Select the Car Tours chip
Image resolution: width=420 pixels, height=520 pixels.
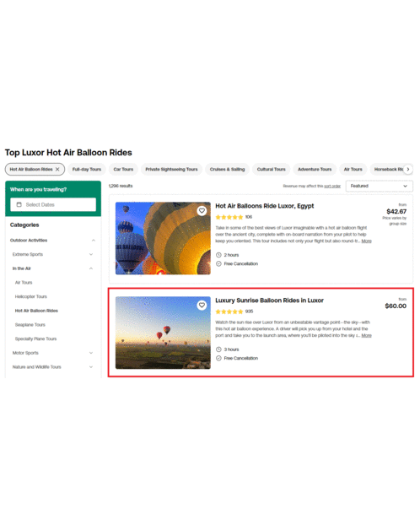[x=123, y=169]
